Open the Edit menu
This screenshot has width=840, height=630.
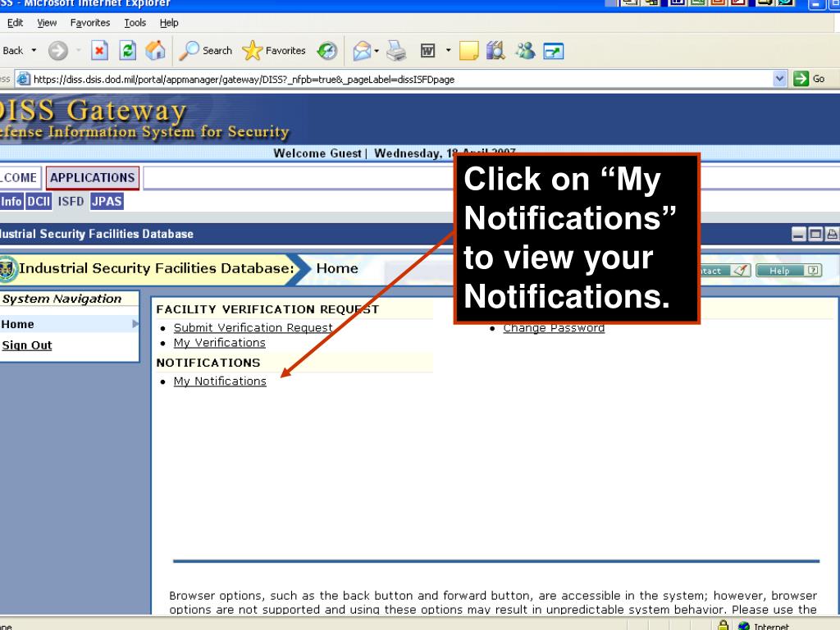pyautogui.click(x=15, y=22)
